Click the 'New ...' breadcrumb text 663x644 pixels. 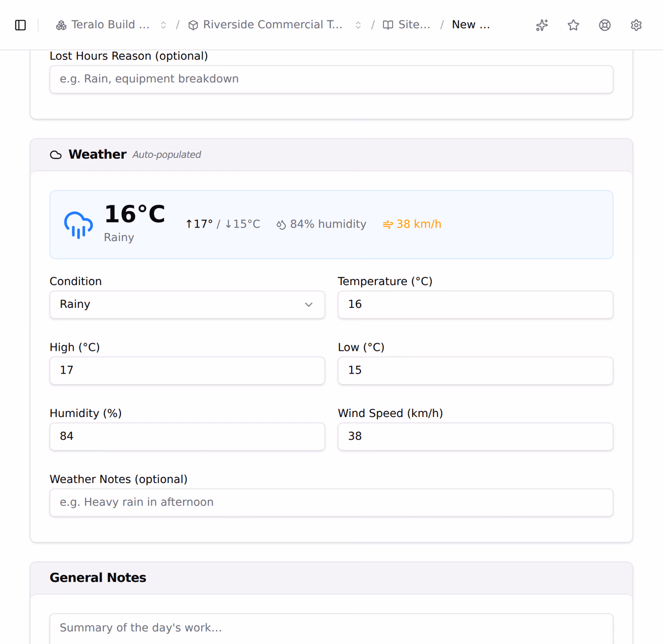coord(471,25)
